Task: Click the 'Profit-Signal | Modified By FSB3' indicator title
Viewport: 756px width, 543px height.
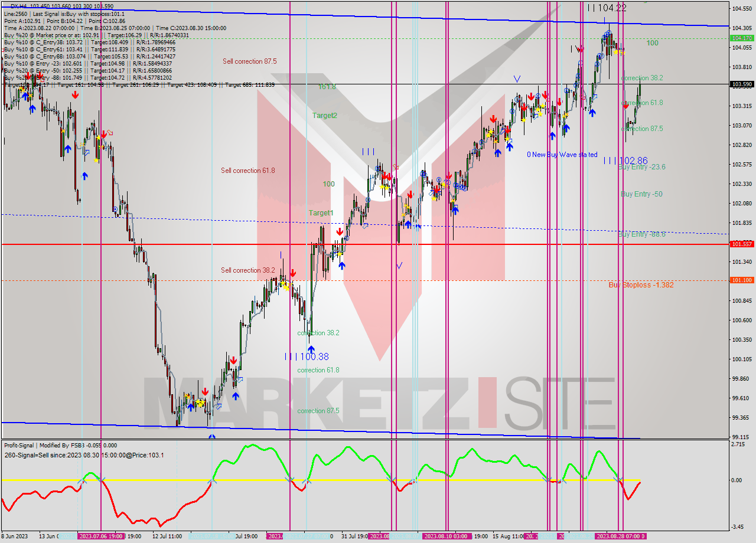Action: tap(45, 446)
